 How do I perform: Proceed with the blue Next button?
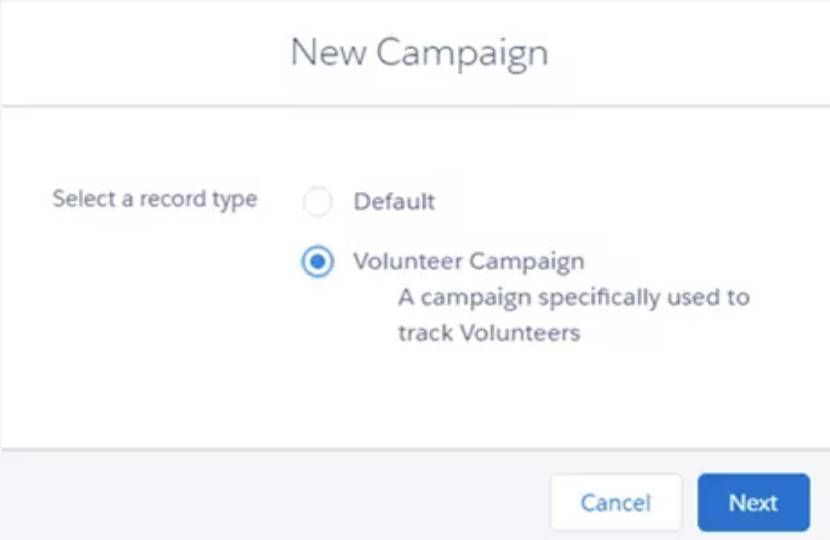(753, 502)
